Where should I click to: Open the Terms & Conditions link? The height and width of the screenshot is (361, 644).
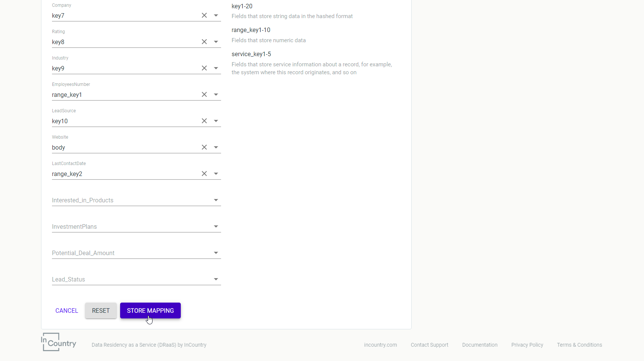point(579,345)
